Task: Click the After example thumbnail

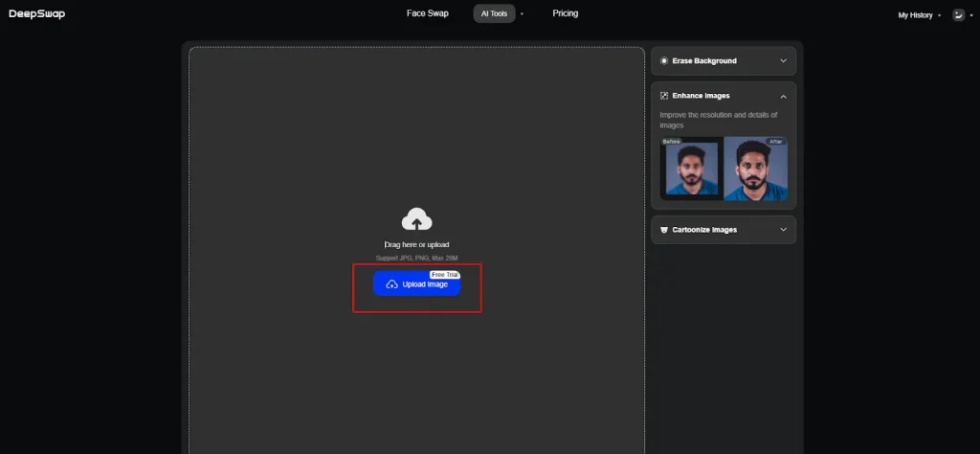Action: pos(756,169)
